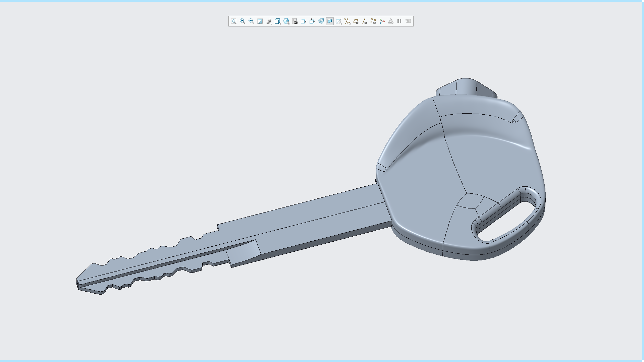Click the cube with two arrows icon

coord(312,21)
